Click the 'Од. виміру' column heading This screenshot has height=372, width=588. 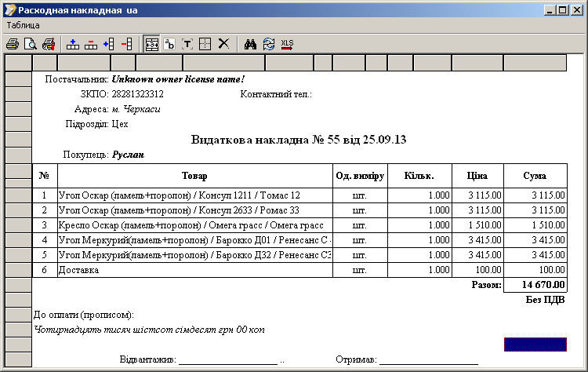click(360, 176)
